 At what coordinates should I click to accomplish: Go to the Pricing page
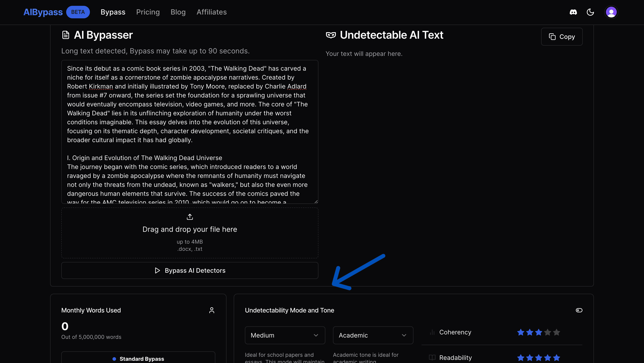148,12
